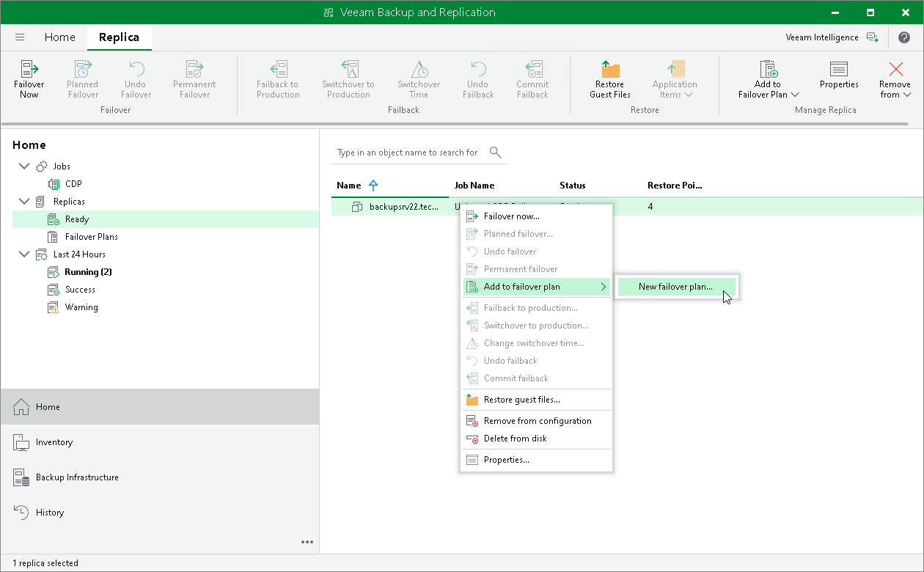Image resolution: width=924 pixels, height=572 pixels.
Task: Select the backupsrv22 replica row
Action: point(627,207)
